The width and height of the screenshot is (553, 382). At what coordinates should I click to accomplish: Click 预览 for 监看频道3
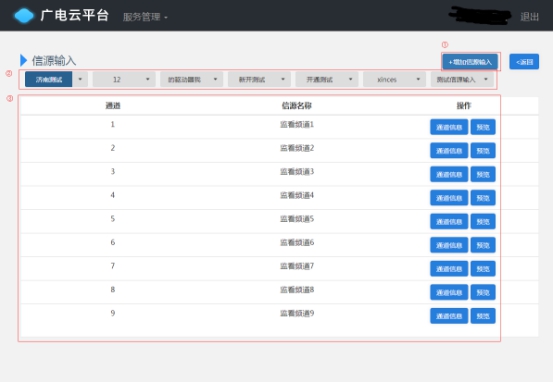[x=483, y=174]
